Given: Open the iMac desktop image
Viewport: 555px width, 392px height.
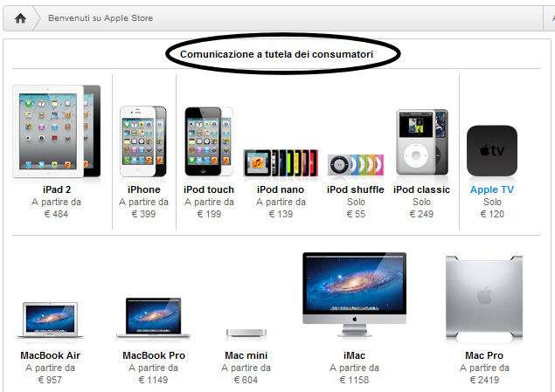Looking at the screenshot, I should click(354, 294).
